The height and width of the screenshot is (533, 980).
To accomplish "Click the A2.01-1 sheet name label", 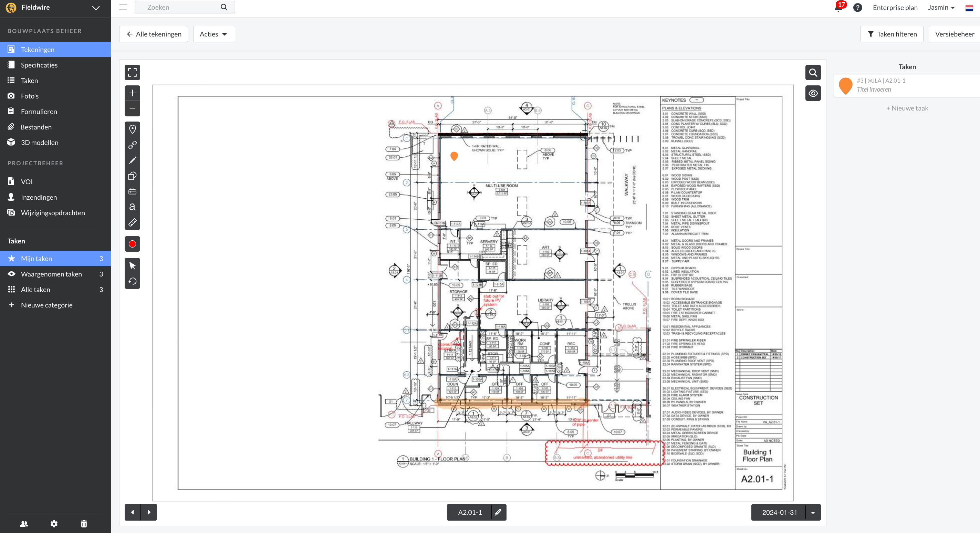I will click(x=469, y=512).
